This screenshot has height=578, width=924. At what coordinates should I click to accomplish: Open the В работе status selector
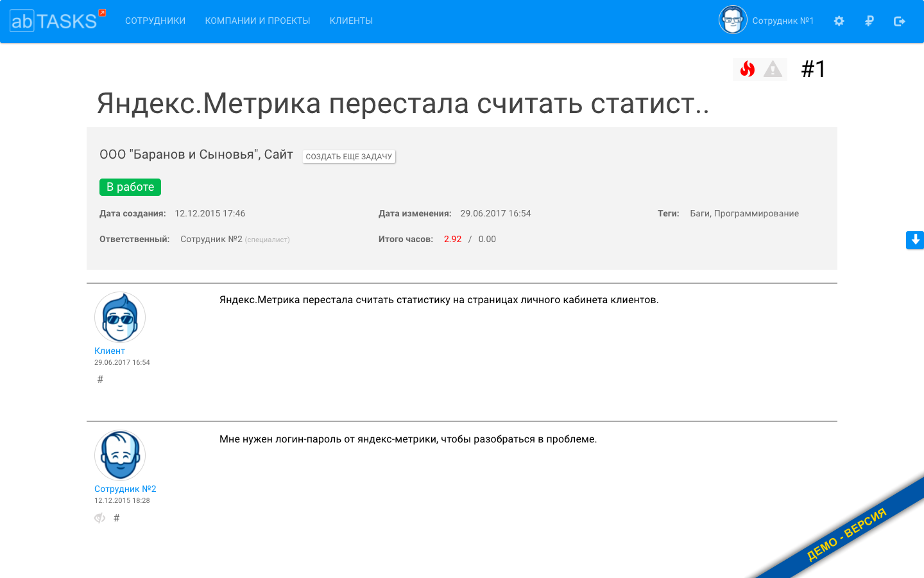(130, 187)
